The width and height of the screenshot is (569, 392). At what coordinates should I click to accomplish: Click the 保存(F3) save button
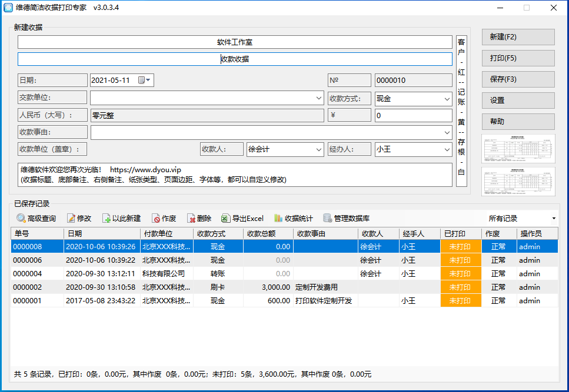point(517,79)
